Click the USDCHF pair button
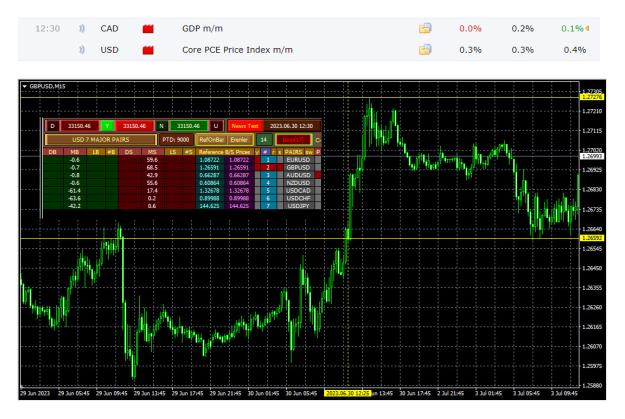Viewport: 625px width, 419px height. [x=298, y=198]
